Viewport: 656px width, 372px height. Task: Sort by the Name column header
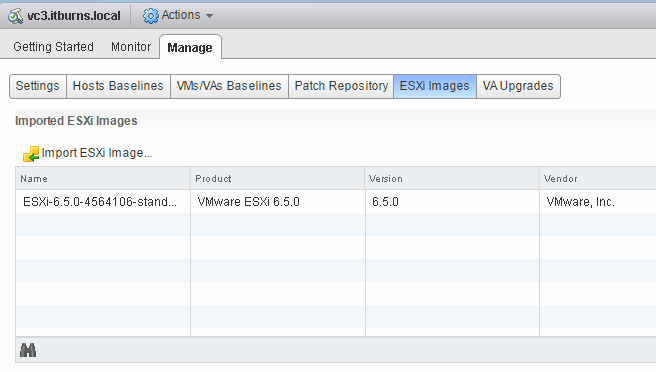103,179
